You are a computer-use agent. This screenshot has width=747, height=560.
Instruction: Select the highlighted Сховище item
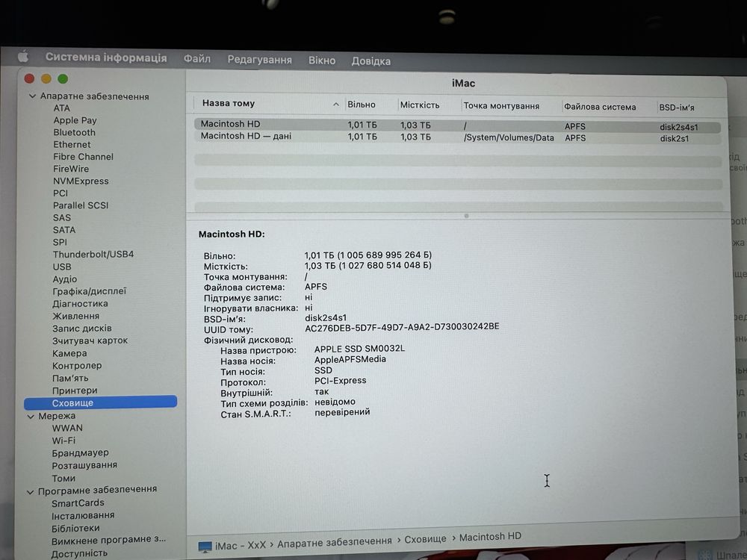pyautogui.click(x=101, y=403)
